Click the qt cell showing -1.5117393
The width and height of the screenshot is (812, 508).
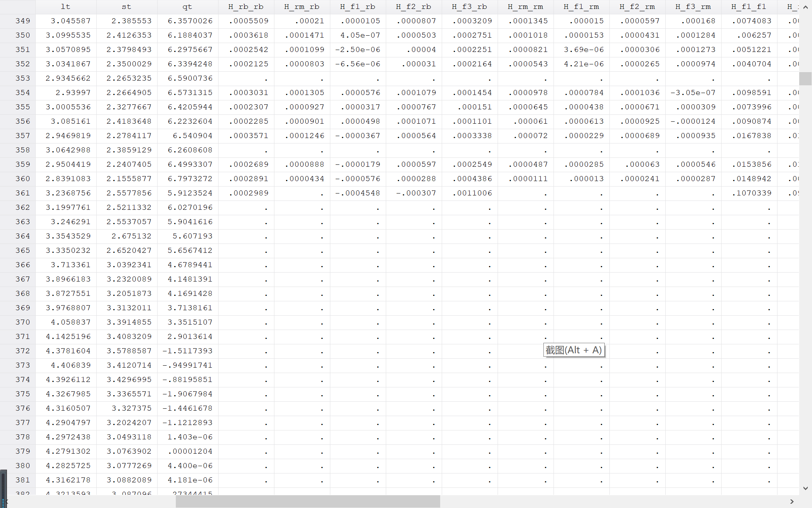pyautogui.click(x=187, y=351)
